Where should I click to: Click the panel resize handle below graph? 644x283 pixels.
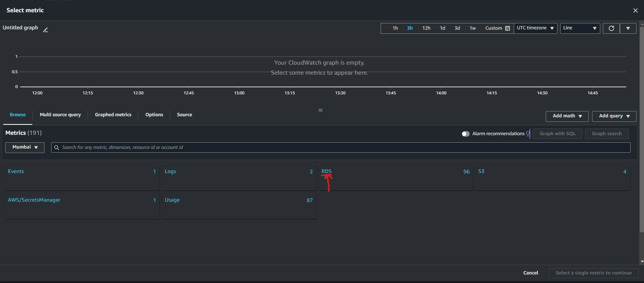tap(321, 110)
